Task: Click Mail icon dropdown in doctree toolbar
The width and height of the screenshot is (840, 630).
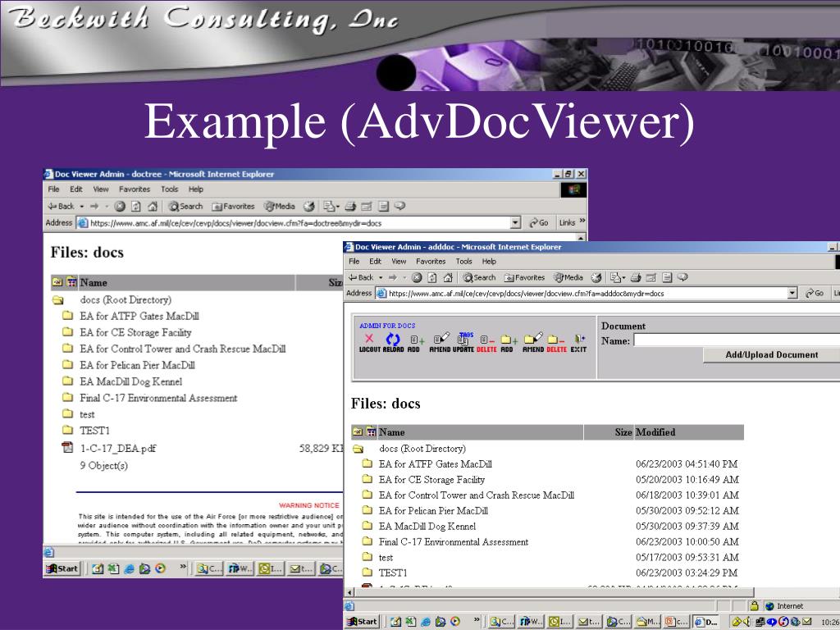Action: pyautogui.click(x=331, y=206)
